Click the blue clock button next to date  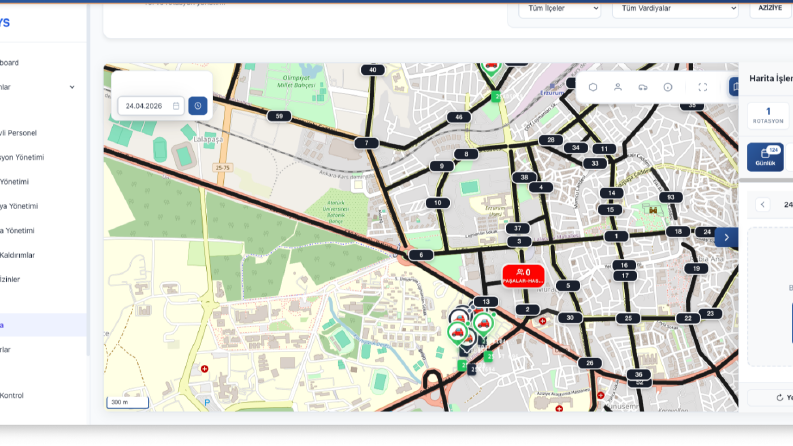(198, 106)
